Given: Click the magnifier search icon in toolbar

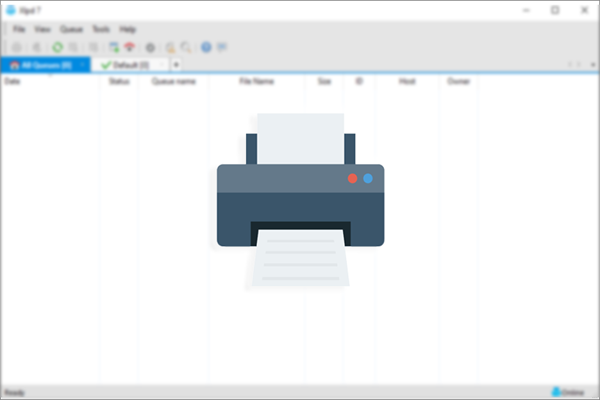Looking at the screenshot, I should (185, 47).
